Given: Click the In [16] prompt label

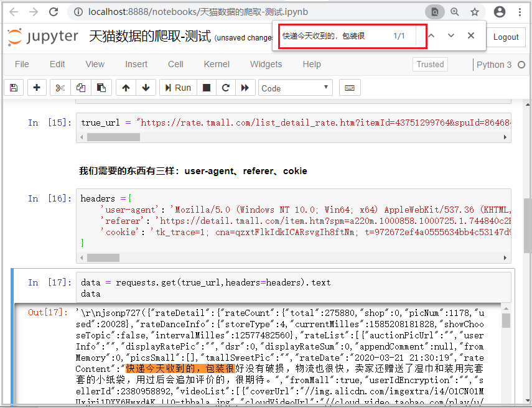Looking at the screenshot, I should tap(50, 198).
